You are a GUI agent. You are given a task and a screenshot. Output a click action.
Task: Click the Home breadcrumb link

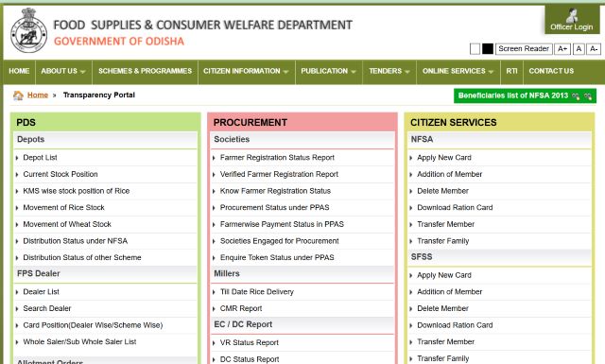[38, 95]
